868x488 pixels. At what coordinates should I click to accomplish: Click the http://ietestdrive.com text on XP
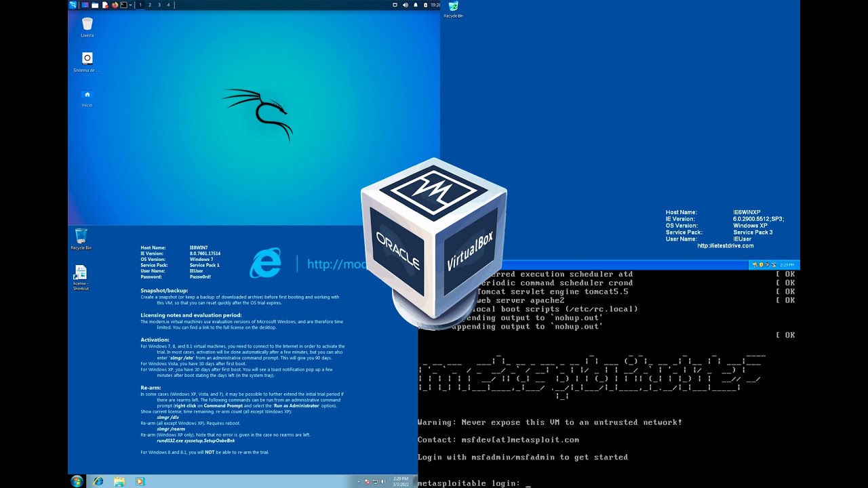tap(726, 245)
